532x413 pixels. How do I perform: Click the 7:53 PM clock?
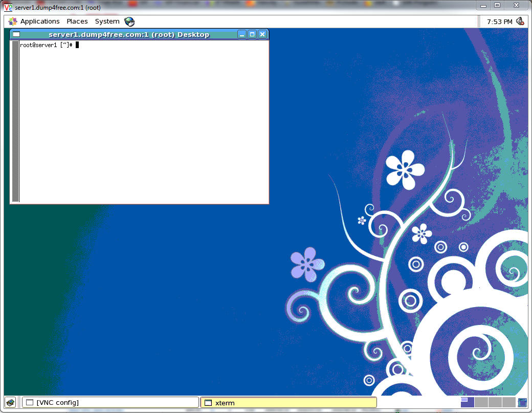(499, 22)
